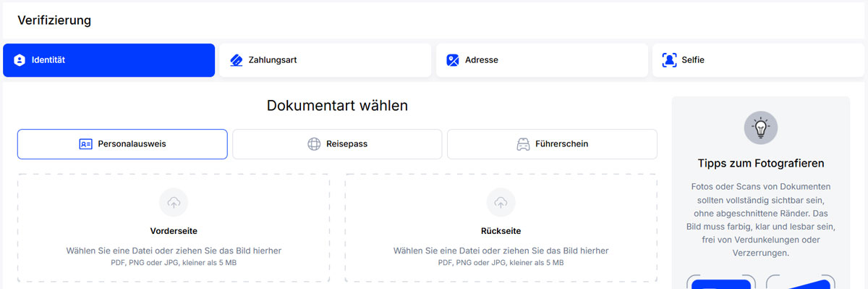Click the 'Tipps zum Fotografieren' title

coord(761,164)
